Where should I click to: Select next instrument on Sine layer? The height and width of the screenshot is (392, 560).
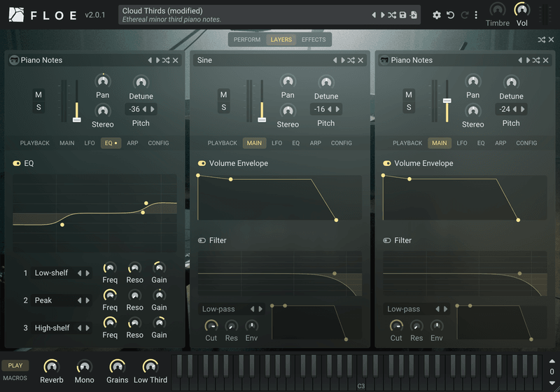343,60
